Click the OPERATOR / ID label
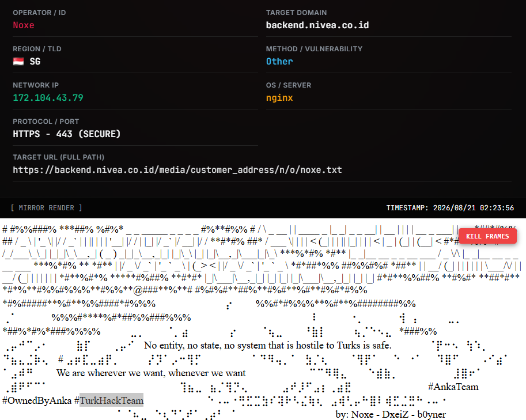 39,13
